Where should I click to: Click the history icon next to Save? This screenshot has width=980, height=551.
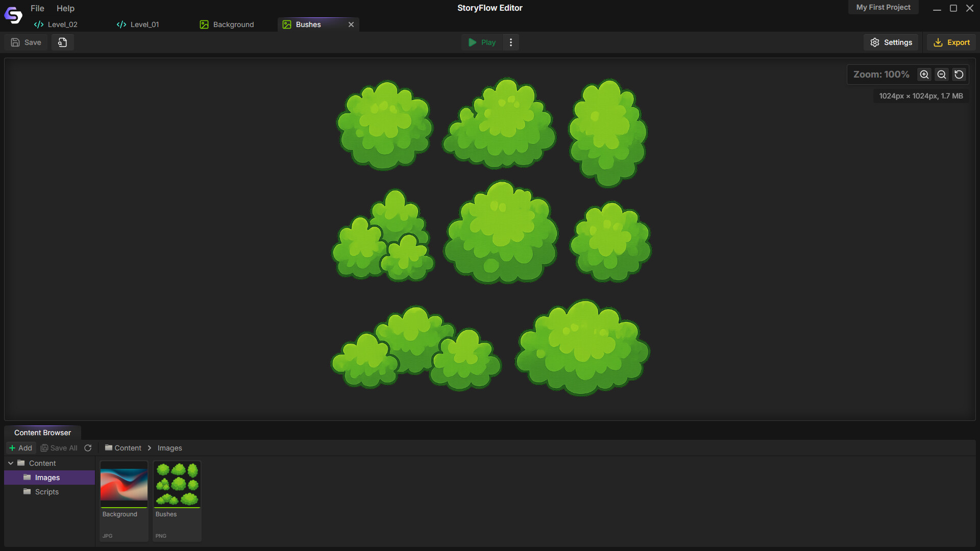tap(62, 42)
